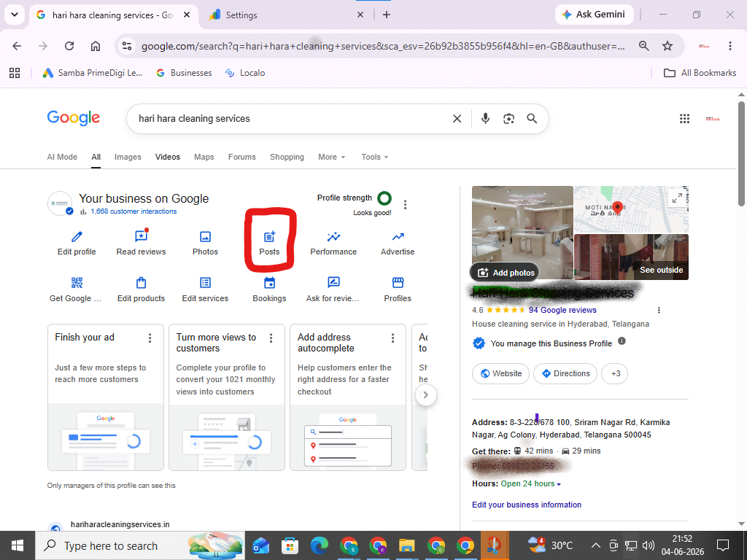Get Directions to the business

(565, 374)
